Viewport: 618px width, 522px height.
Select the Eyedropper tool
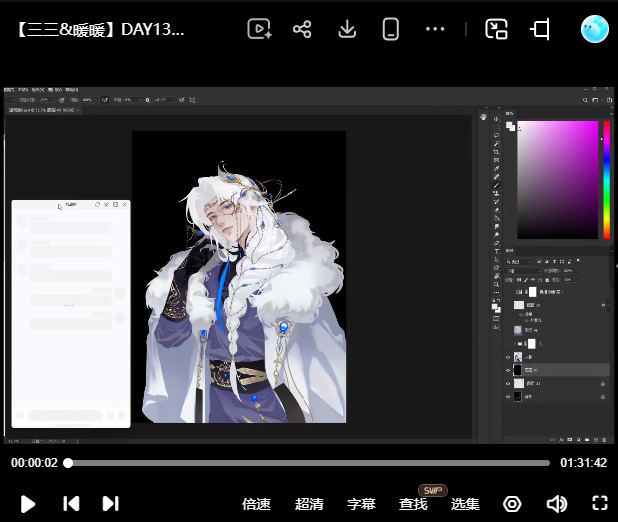click(497, 169)
